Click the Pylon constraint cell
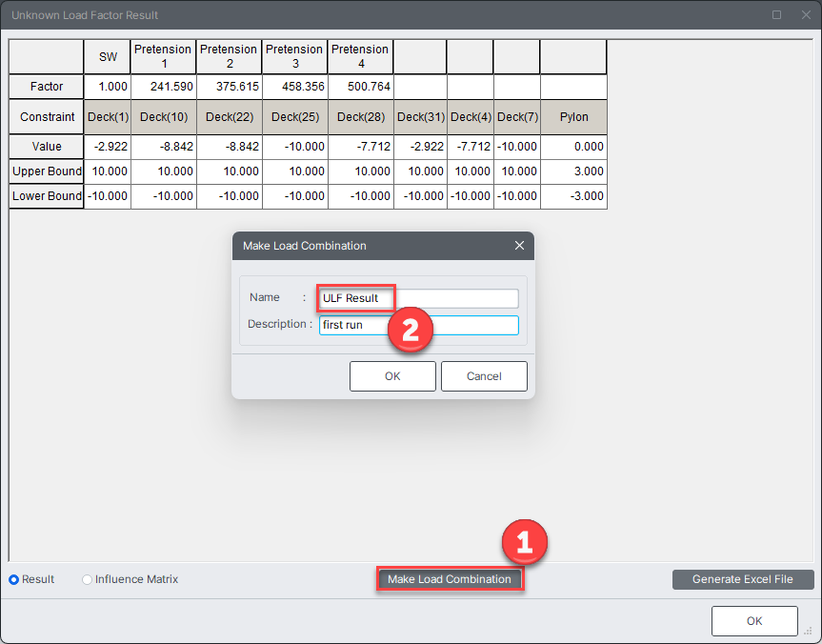This screenshot has height=644, width=822. click(x=573, y=117)
